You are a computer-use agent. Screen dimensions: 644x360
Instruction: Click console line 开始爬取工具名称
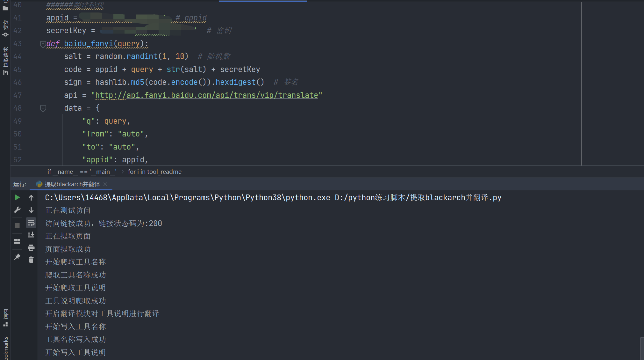coord(75,262)
